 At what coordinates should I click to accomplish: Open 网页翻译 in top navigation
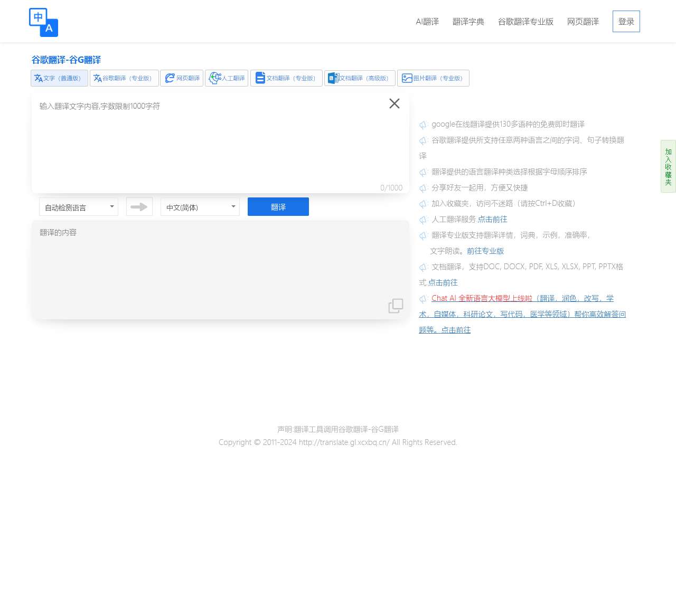tap(583, 22)
